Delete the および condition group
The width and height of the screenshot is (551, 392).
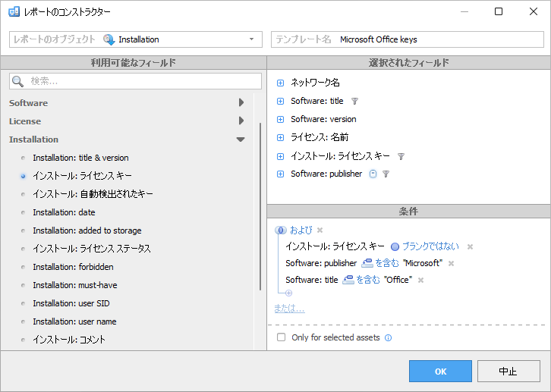[x=320, y=230]
